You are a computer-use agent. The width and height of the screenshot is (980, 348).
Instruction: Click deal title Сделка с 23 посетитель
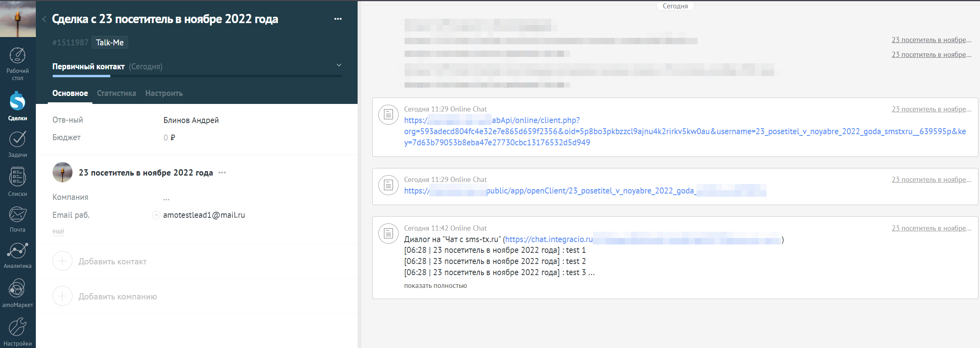click(x=165, y=19)
